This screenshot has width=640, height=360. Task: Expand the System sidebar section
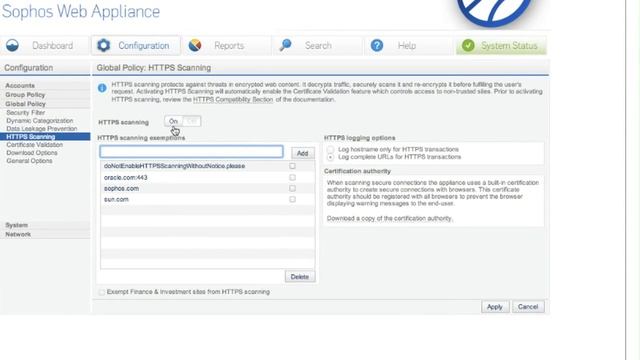click(45, 225)
